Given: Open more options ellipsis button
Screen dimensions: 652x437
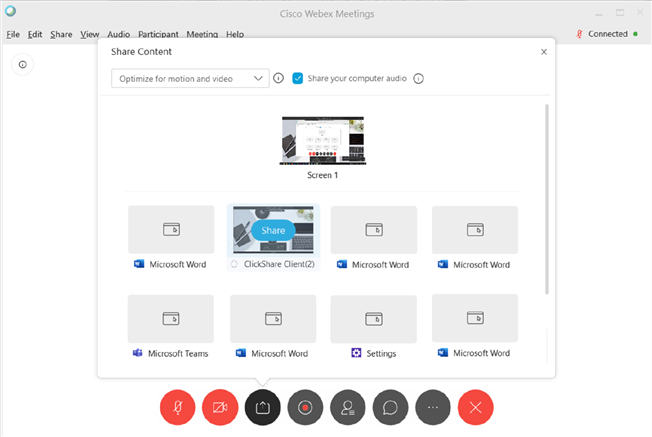Looking at the screenshot, I should tap(433, 407).
